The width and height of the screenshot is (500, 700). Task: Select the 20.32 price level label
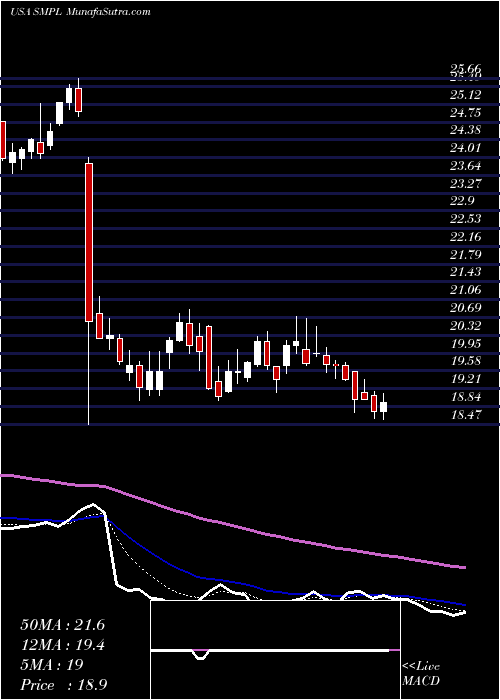click(466, 326)
